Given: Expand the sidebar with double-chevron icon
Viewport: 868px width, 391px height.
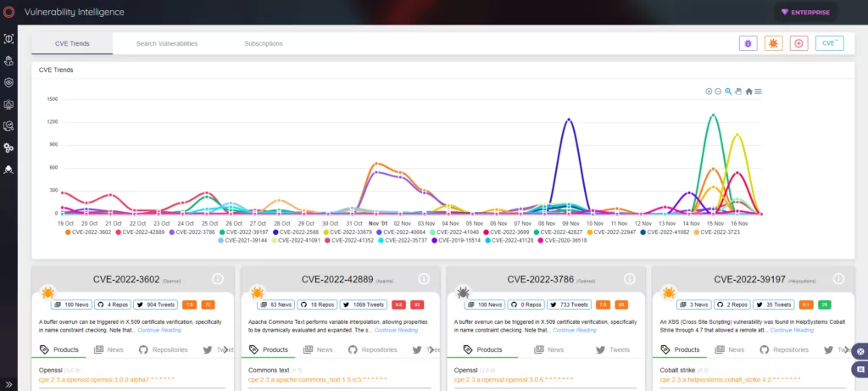Looking at the screenshot, I should pos(8,384).
